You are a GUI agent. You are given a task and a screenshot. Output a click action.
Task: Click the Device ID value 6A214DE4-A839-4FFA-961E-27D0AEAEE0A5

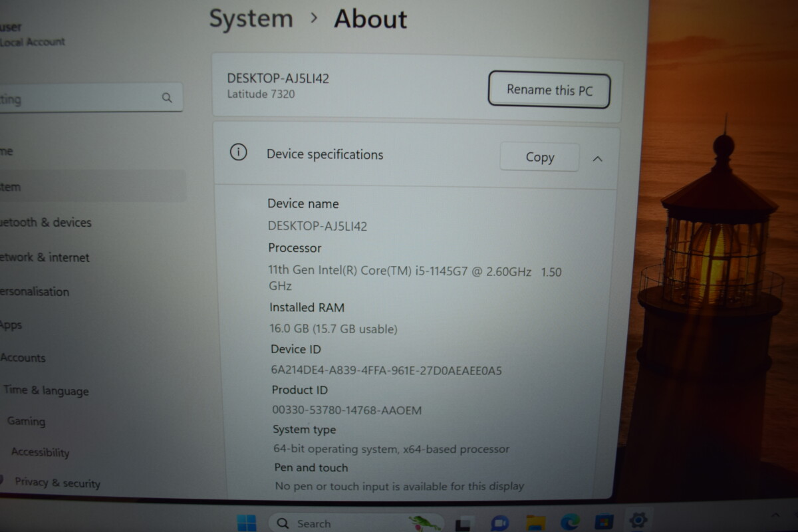[x=386, y=370]
